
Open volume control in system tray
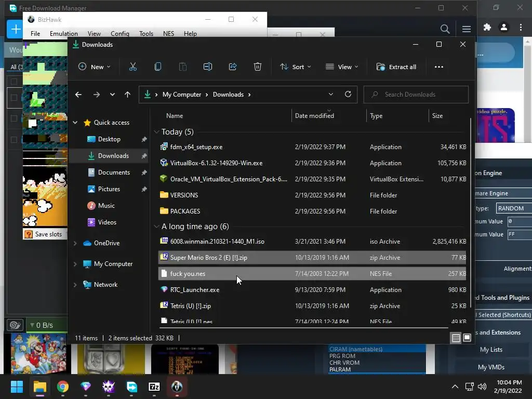coord(482,387)
